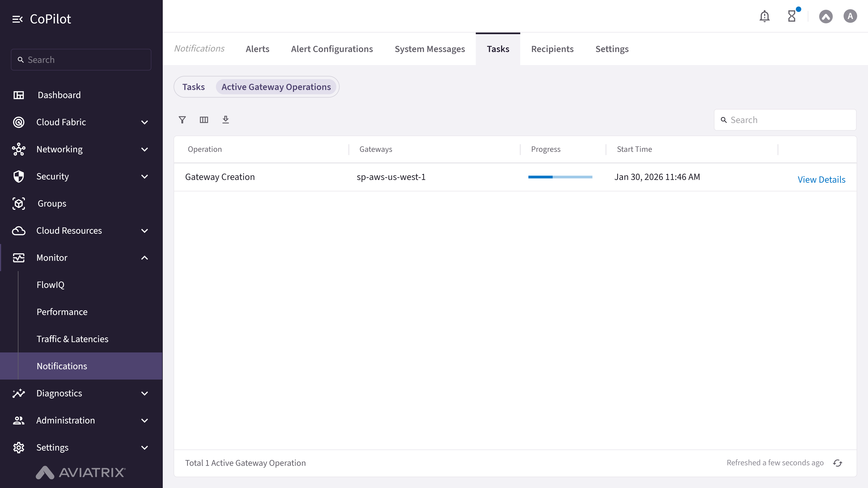868x488 pixels.
Task: Open the Alert Configurations tab
Action: (x=332, y=49)
